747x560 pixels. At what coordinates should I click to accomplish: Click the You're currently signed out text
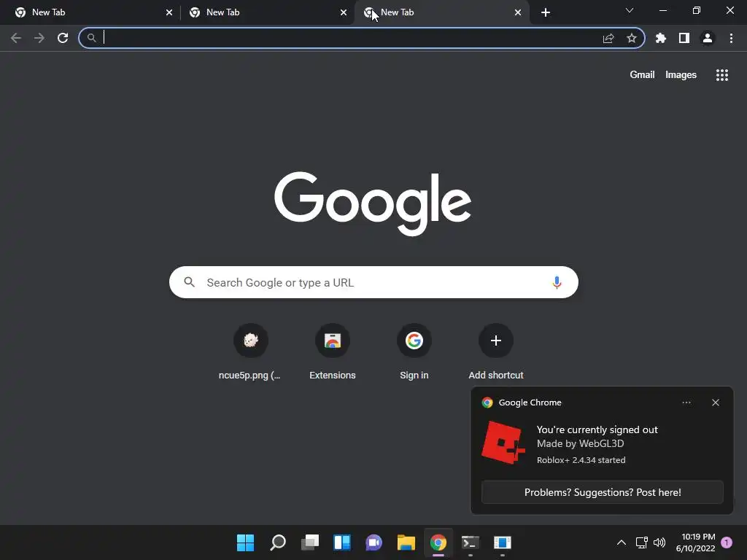pos(597,429)
